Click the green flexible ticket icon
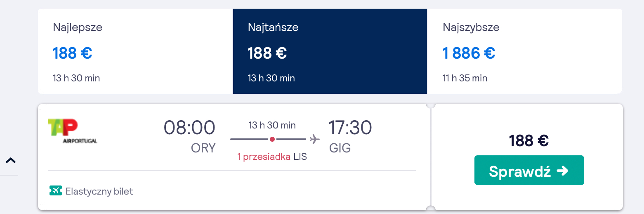644x214 pixels. point(55,191)
